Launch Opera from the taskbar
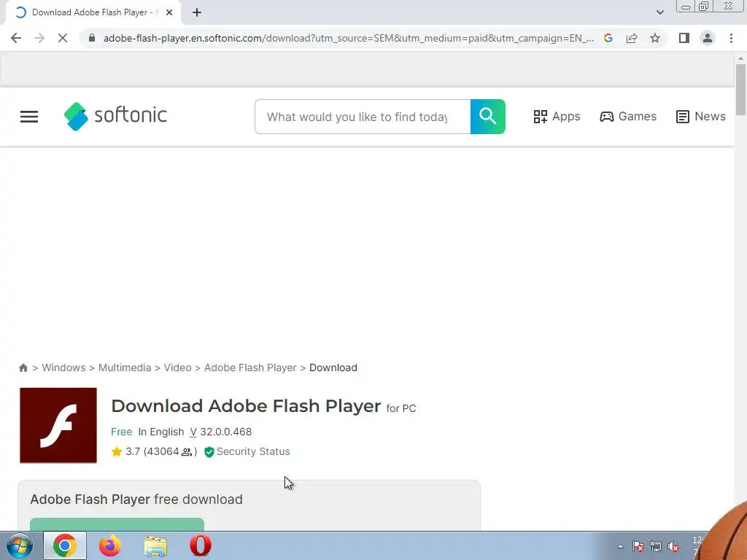The width and height of the screenshot is (747, 560). (x=201, y=545)
